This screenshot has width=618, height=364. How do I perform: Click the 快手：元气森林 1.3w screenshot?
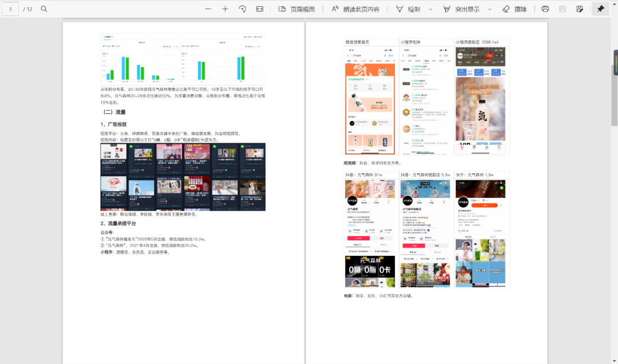click(481, 233)
